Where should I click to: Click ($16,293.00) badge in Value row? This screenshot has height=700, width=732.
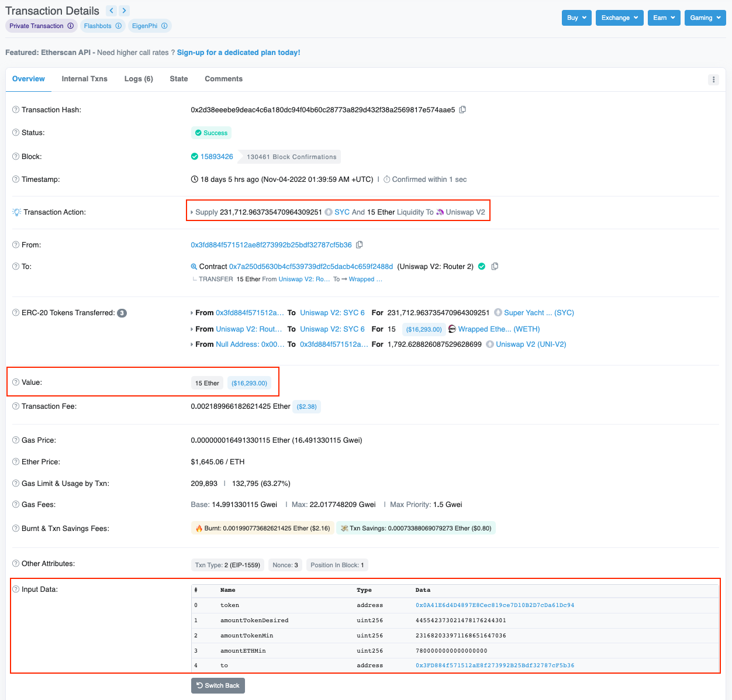[249, 383]
